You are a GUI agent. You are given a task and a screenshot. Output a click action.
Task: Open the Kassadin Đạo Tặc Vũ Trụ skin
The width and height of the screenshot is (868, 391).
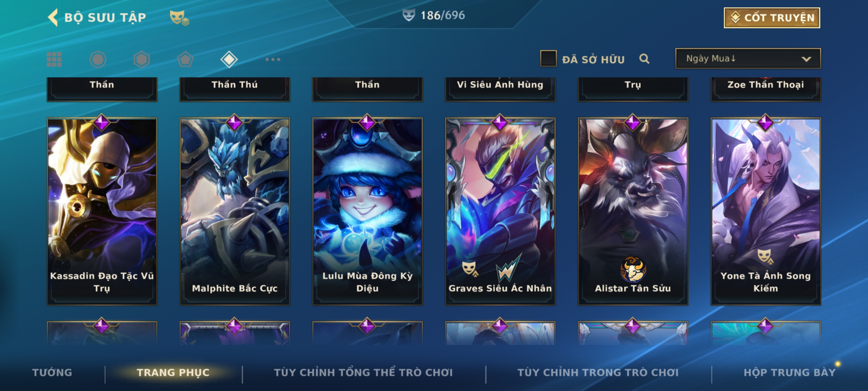tap(102, 211)
